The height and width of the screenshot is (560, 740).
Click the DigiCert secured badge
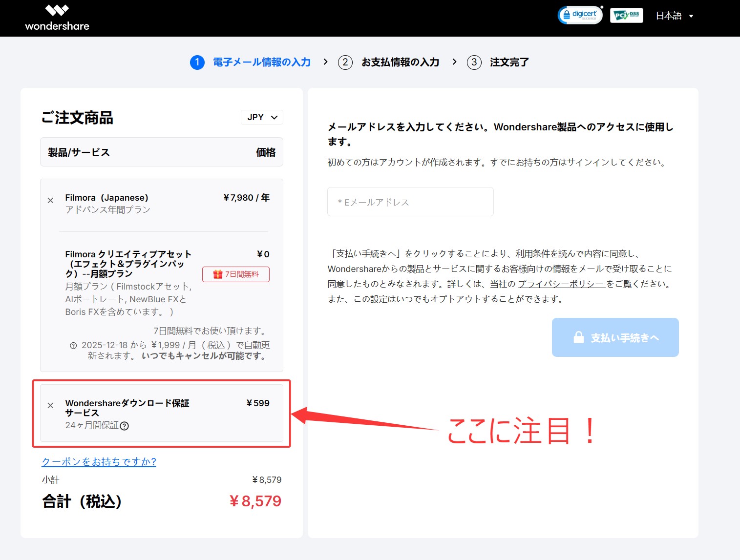[580, 15]
